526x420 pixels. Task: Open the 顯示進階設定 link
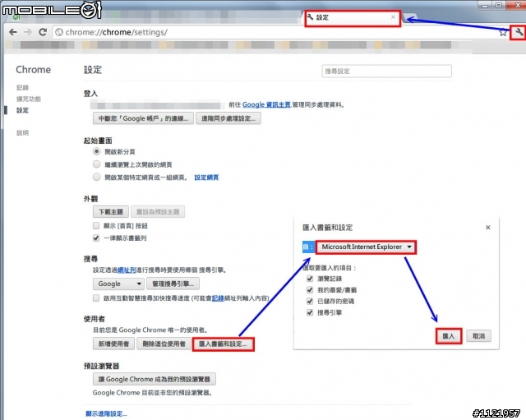[106, 414]
